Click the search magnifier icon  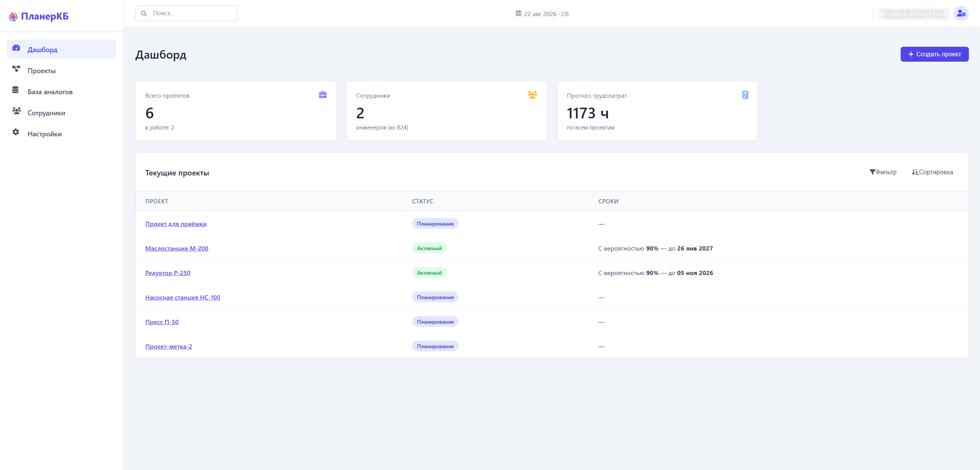(x=144, y=13)
